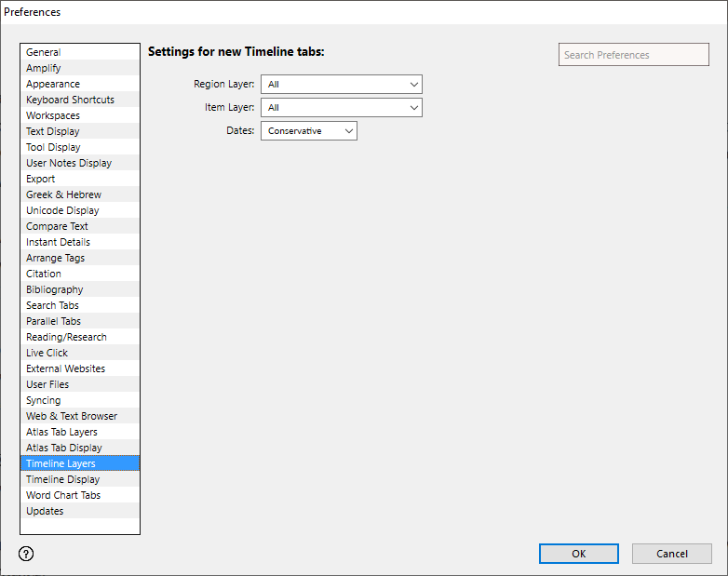Select General in the preferences list
The width and height of the screenshot is (728, 576).
click(44, 53)
